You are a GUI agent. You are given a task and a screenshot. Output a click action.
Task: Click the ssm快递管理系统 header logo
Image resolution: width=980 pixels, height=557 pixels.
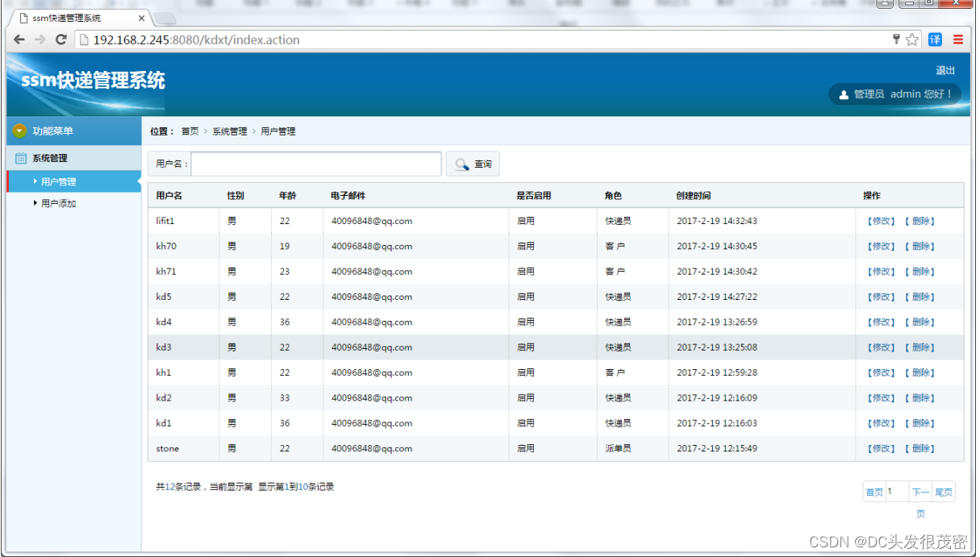tap(93, 81)
